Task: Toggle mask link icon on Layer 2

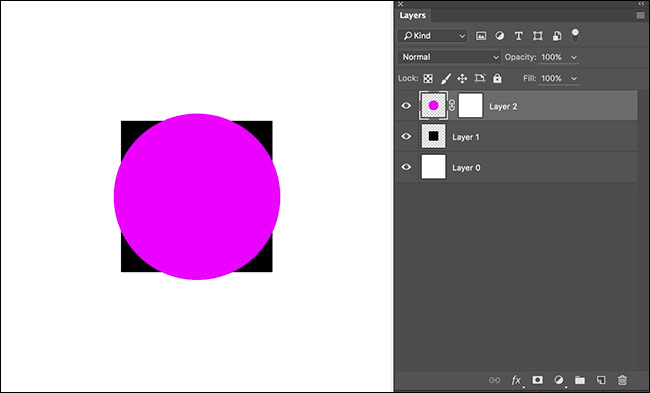Action: click(x=452, y=105)
